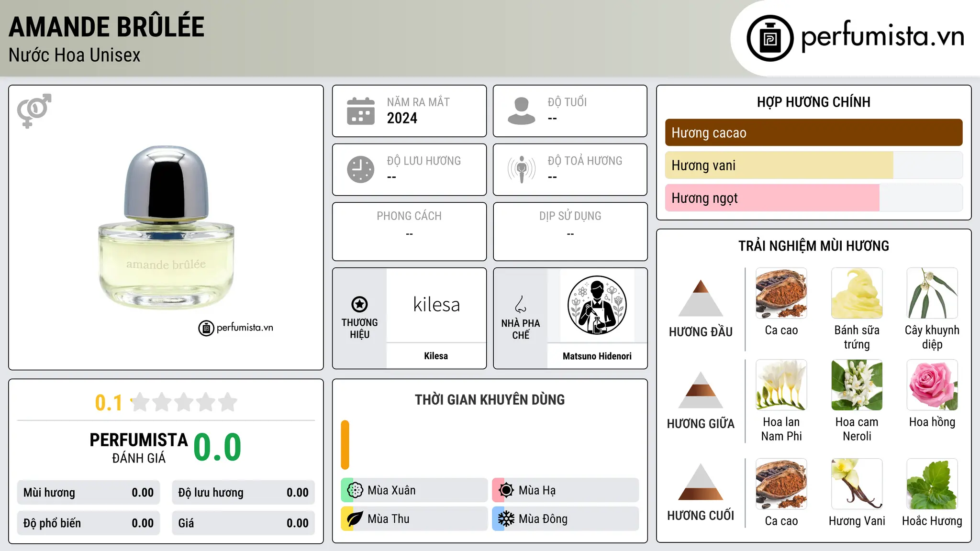Click the Mùi hương 0.00 score box
This screenshot has width=980, height=551.
(x=89, y=493)
